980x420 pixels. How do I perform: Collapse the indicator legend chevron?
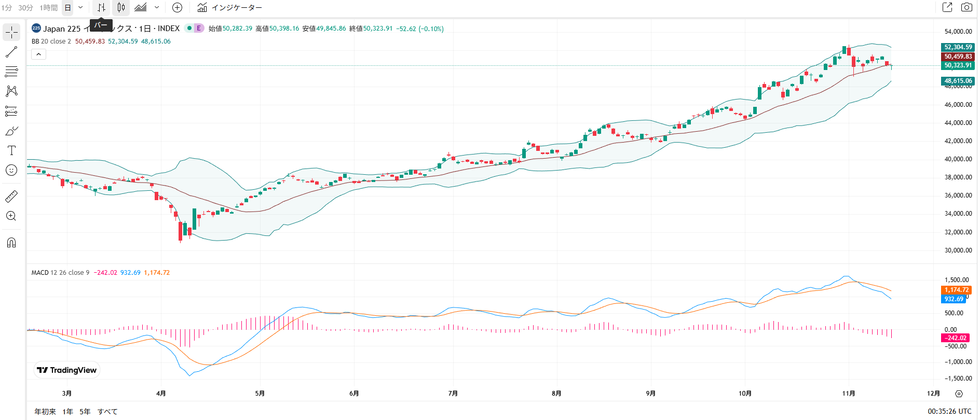pyautogui.click(x=39, y=54)
